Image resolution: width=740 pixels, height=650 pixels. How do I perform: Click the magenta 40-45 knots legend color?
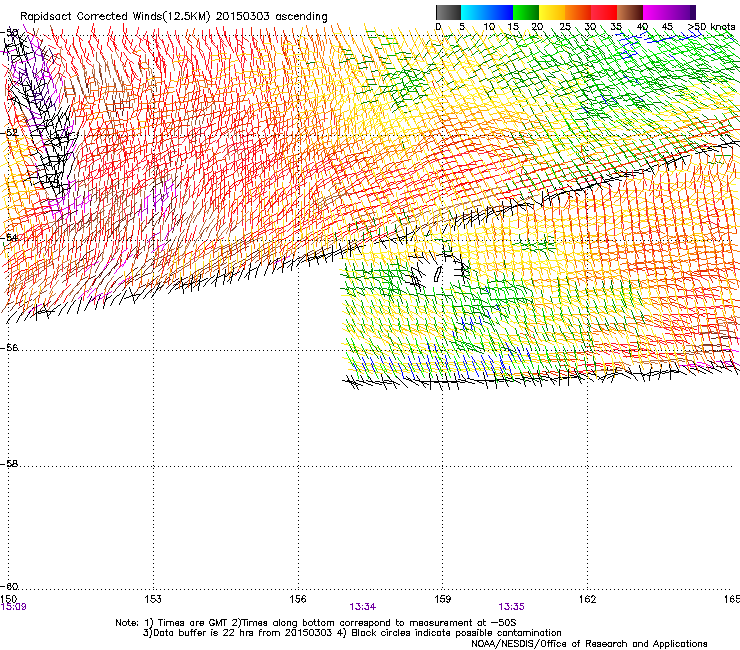pos(656,12)
